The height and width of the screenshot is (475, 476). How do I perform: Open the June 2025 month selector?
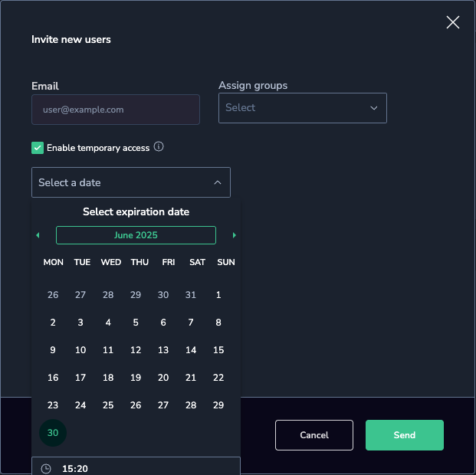pyautogui.click(x=136, y=235)
